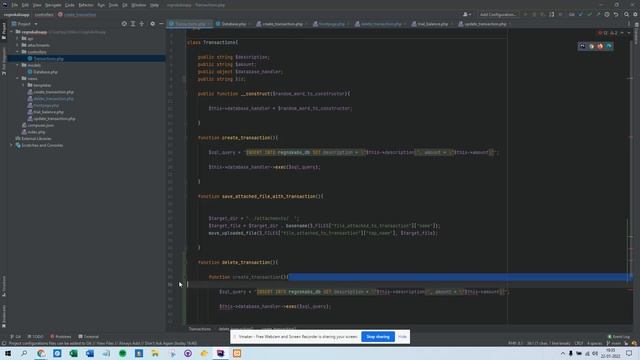The image size is (640, 360).
Task: Open Chrome from the taskbar
Action: click(41, 353)
